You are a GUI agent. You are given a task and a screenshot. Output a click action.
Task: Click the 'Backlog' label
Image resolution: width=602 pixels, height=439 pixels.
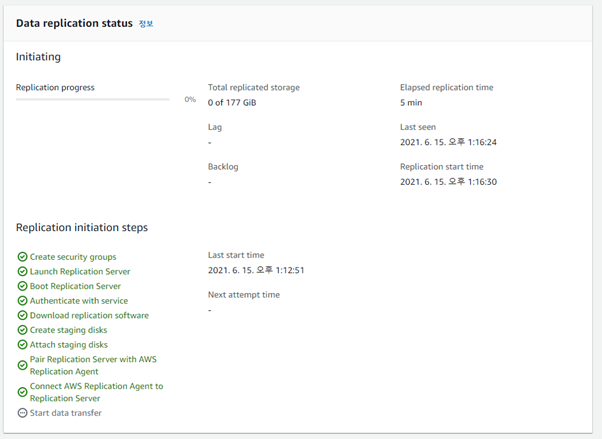223,167
